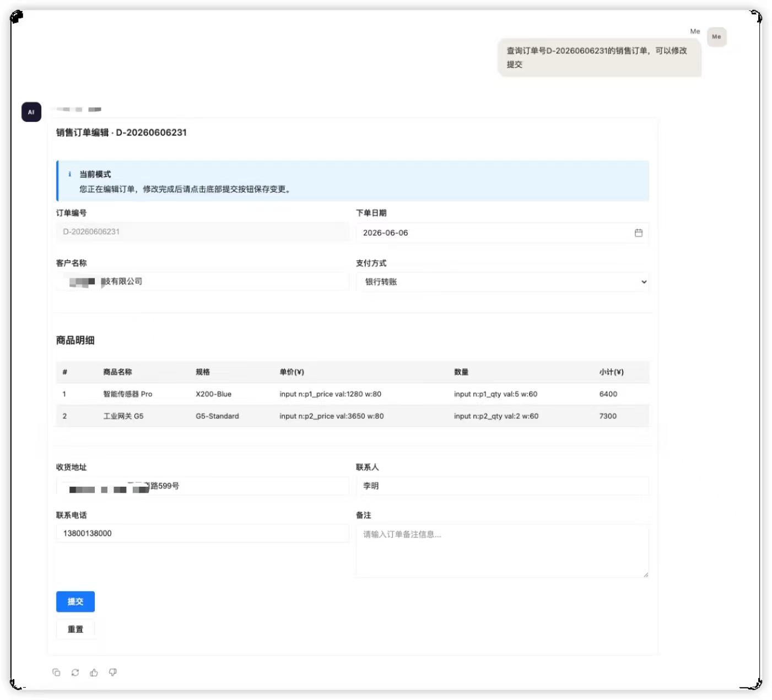Click subtotal value 7300

tap(608, 416)
